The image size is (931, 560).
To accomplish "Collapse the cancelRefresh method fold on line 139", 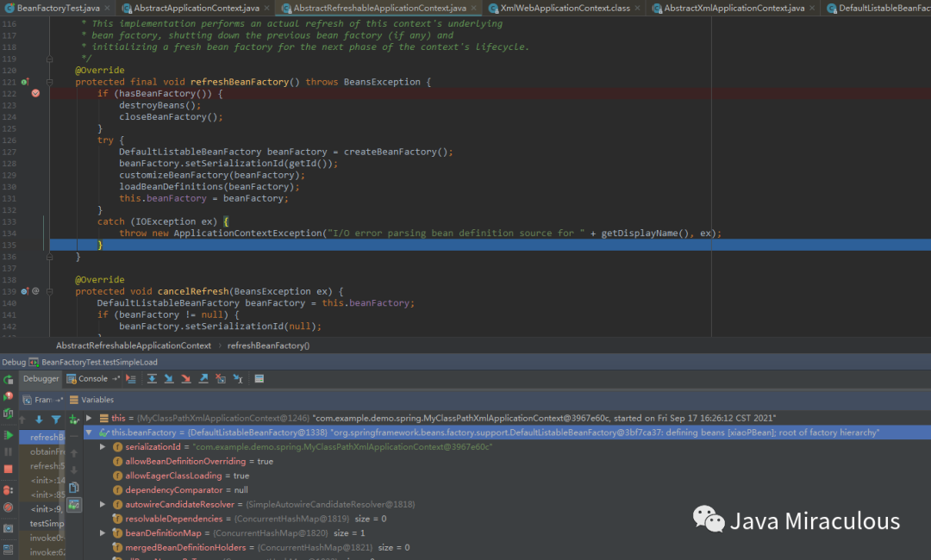I will pos(50,291).
